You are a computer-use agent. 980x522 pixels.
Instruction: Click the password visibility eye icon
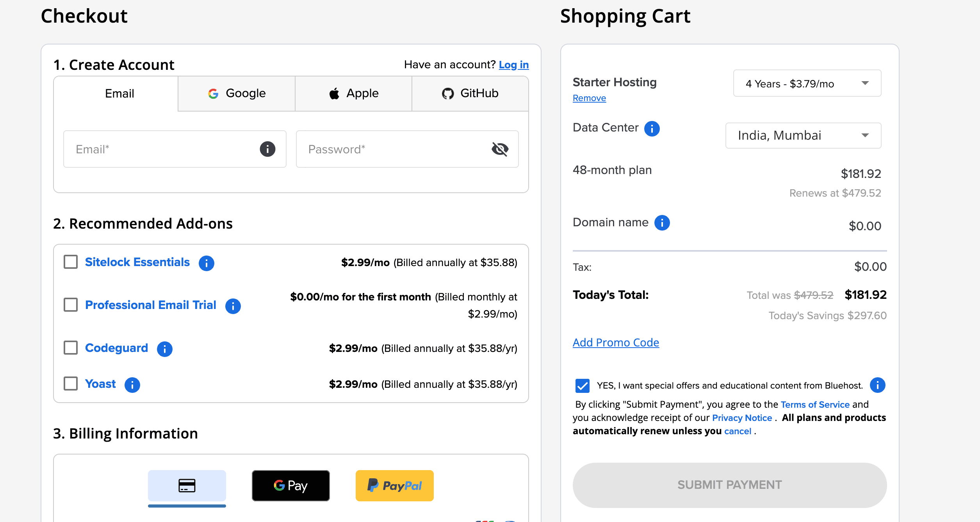[x=500, y=149]
